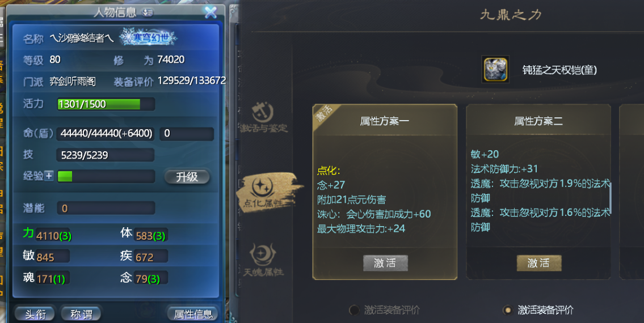Click the 寒穹幻世 title badge
644x323 pixels.
click(x=148, y=38)
